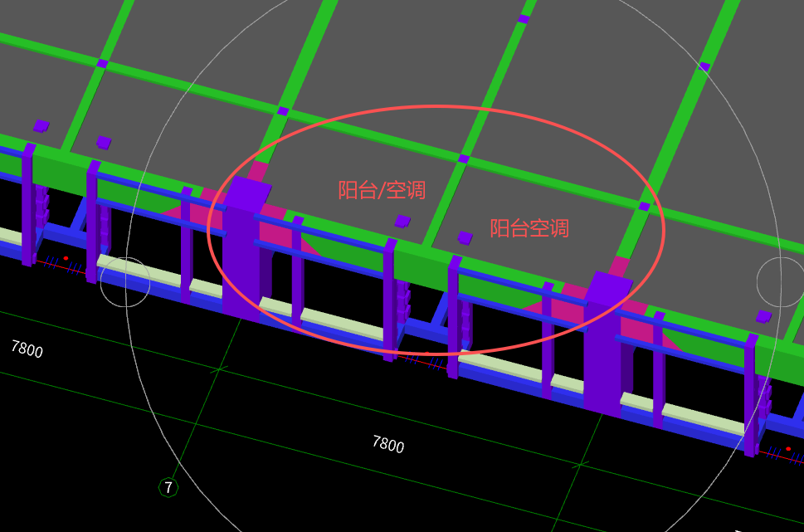Select the 7800 dimension right of axis 7
This screenshot has height=532, width=804.
[388, 444]
